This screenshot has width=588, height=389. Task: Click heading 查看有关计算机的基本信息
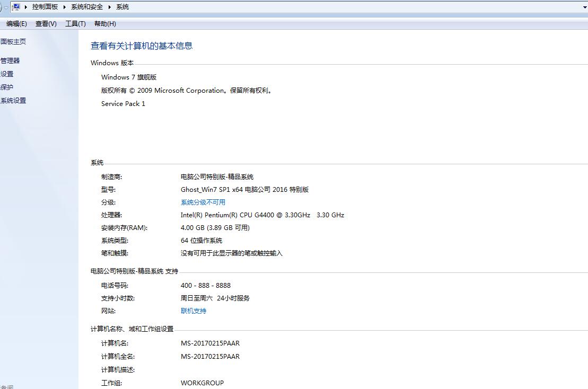tap(142, 46)
